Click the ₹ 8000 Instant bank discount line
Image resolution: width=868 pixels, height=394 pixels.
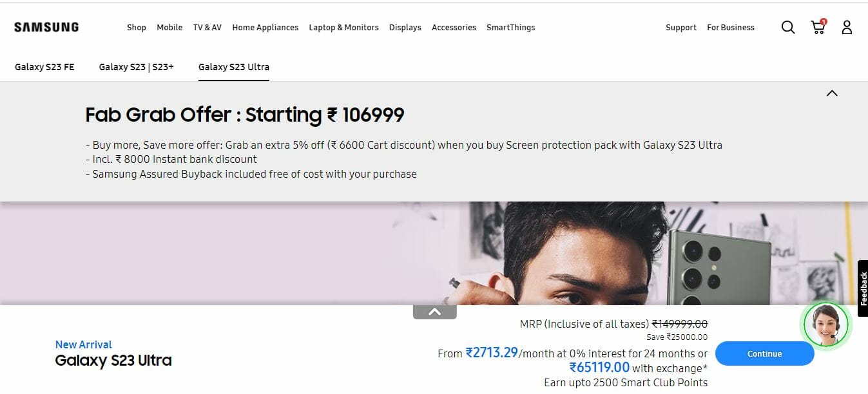click(171, 159)
